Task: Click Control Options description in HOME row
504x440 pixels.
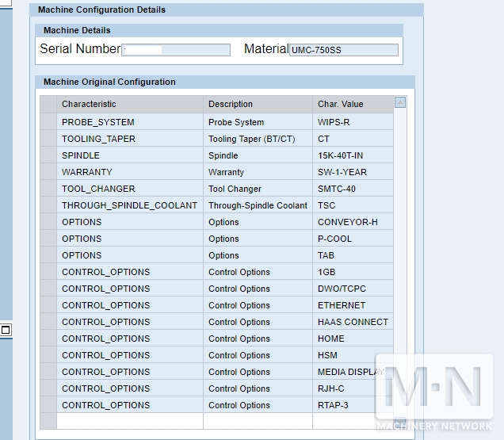Action: [258, 339]
